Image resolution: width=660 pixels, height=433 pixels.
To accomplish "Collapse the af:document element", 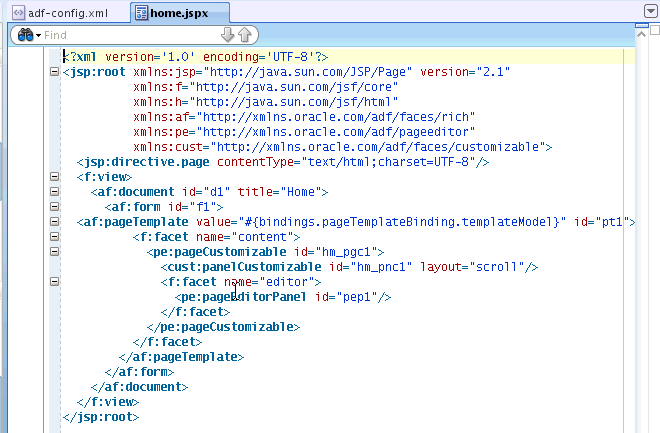I will pos(54,191).
